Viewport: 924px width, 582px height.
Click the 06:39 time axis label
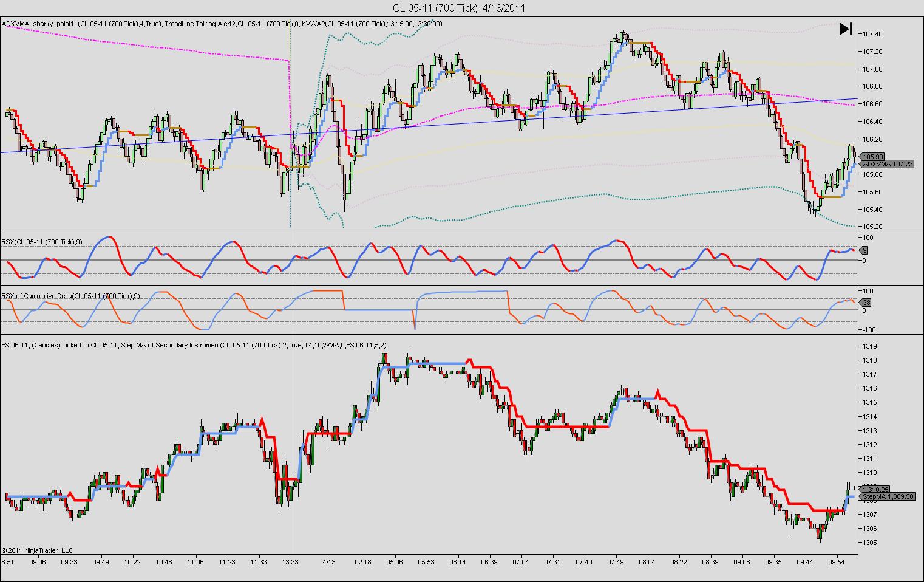click(489, 562)
